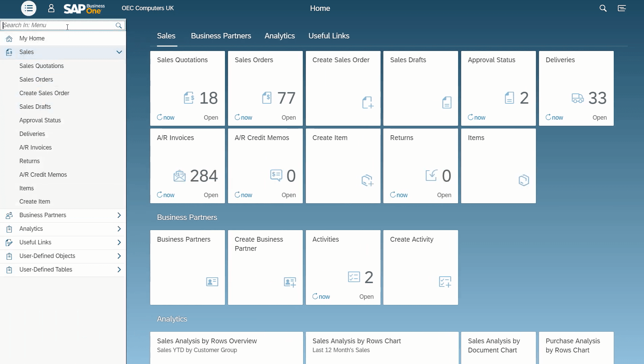The image size is (644, 364).
Task: Open the options menu at top right
Action: [x=622, y=8]
